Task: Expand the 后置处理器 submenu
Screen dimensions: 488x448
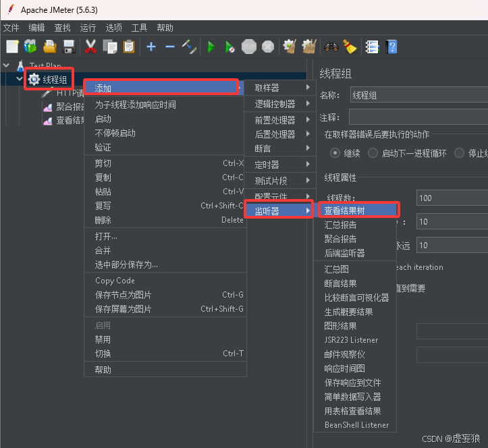Action: tap(280, 134)
